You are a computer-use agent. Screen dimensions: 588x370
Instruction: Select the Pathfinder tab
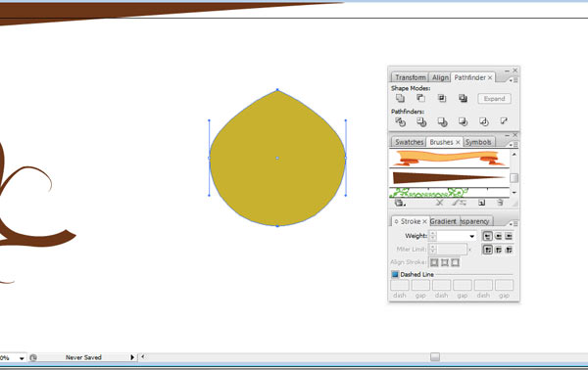(x=469, y=77)
